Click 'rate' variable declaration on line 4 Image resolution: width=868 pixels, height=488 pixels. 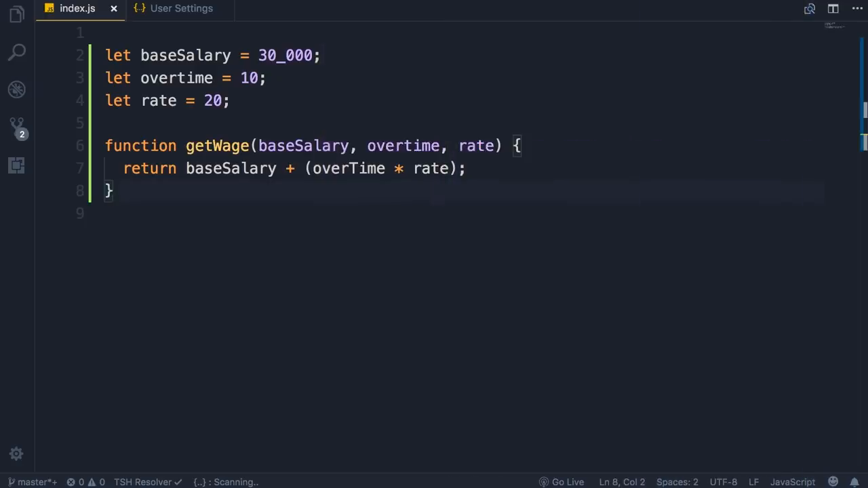(x=159, y=101)
